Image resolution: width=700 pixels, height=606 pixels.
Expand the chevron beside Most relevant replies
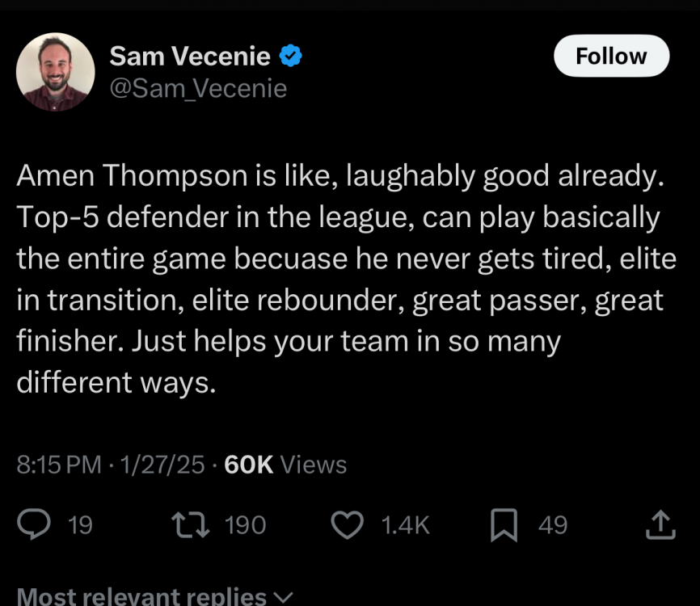(x=284, y=597)
